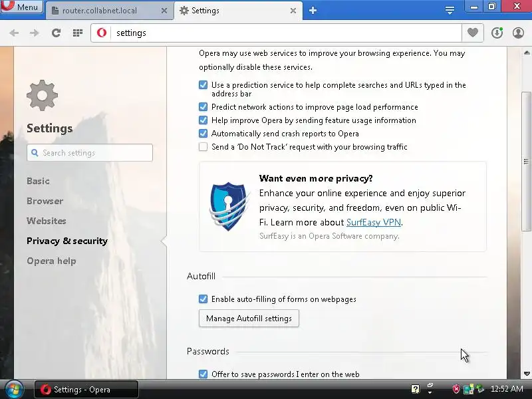This screenshot has width=532, height=399.
Task: Enable the Do Not Track request
Action: pyautogui.click(x=203, y=147)
